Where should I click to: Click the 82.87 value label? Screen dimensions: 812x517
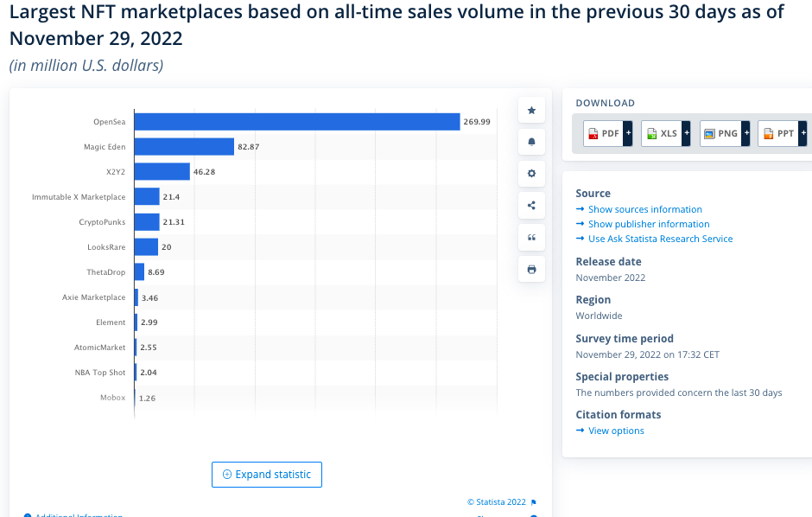tap(249, 147)
